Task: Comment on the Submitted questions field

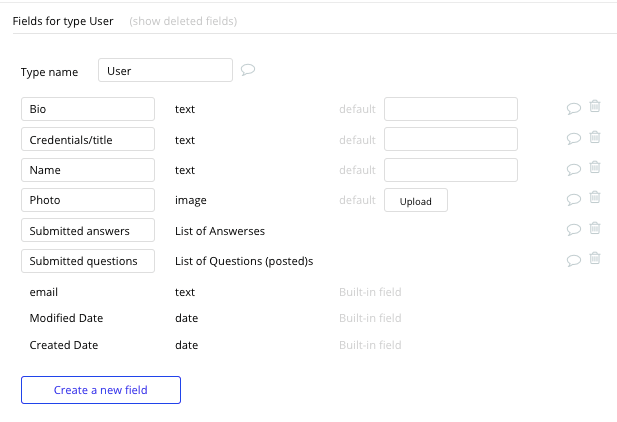Action: coord(574,260)
